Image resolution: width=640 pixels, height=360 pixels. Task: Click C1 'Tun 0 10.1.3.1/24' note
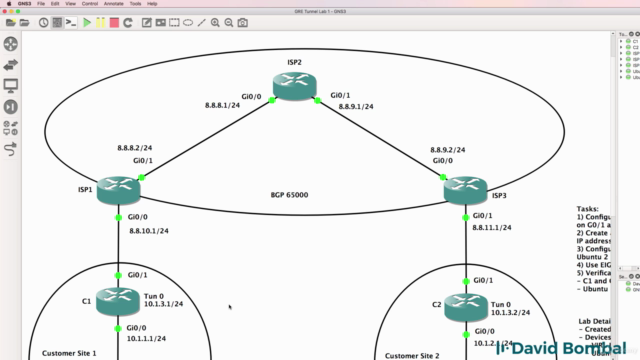click(163, 300)
